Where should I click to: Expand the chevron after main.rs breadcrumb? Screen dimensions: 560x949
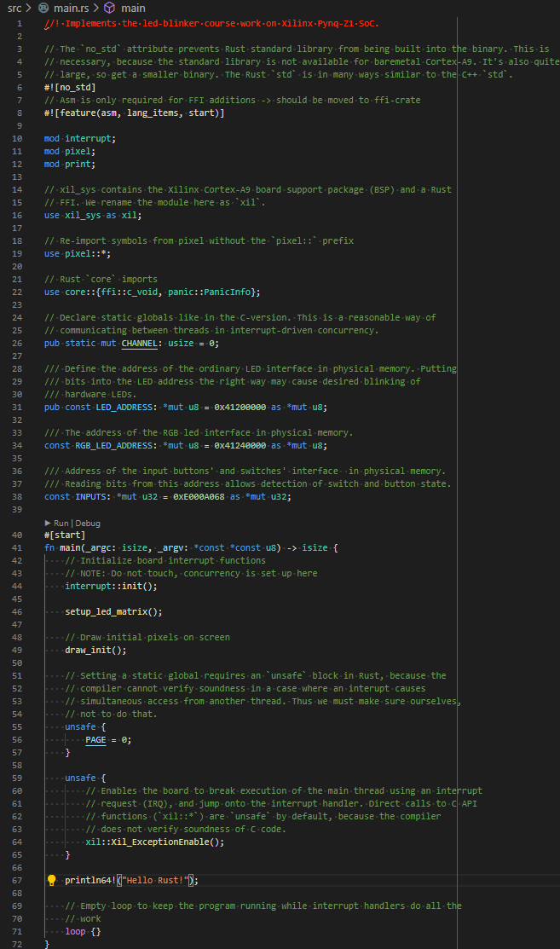click(95, 8)
